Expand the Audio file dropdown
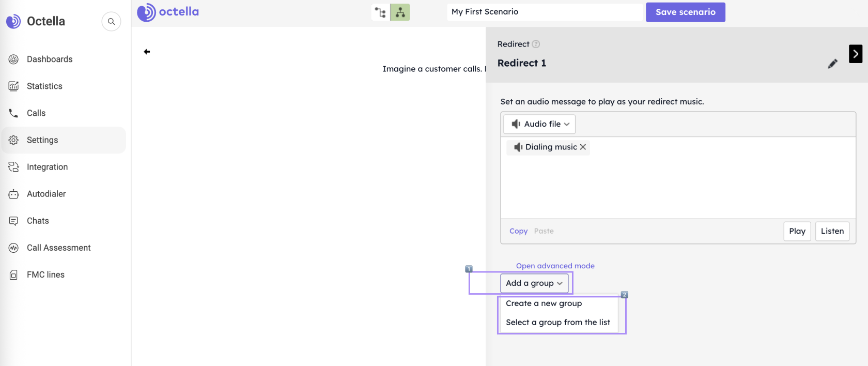Image resolution: width=868 pixels, height=366 pixels. 539,124
